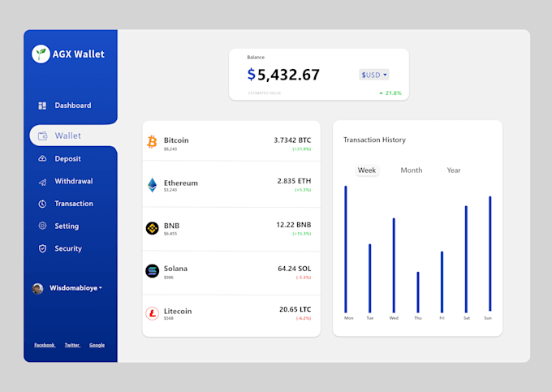Click the Mon bar in the chart
This screenshot has height=392, width=552.
coord(346,249)
